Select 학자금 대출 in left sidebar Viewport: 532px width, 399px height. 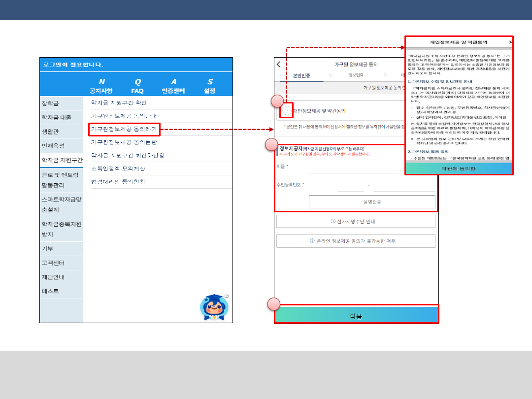pos(57,118)
